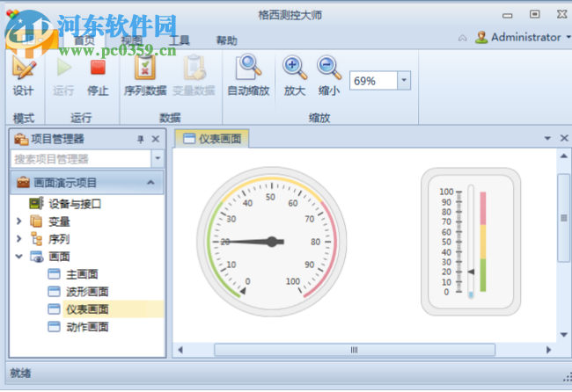Click the linear thermometer gauge pointer
Screen dimensions: 572x392
pyautogui.click(x=471, y=272)
